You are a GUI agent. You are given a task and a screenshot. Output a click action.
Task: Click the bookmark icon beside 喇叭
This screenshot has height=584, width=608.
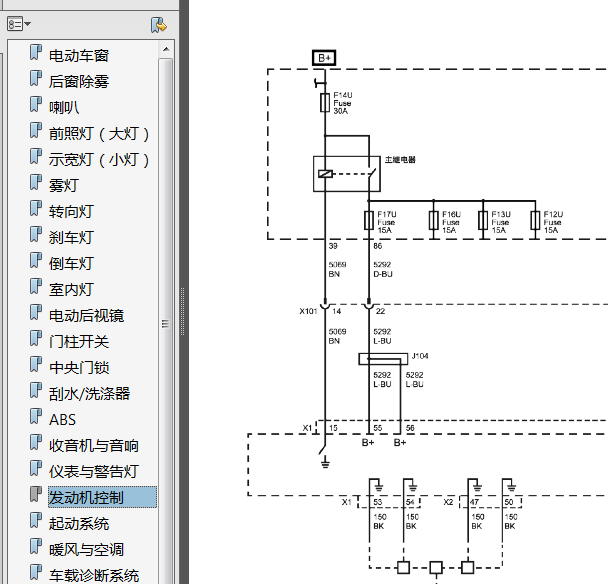coord(36,104)
